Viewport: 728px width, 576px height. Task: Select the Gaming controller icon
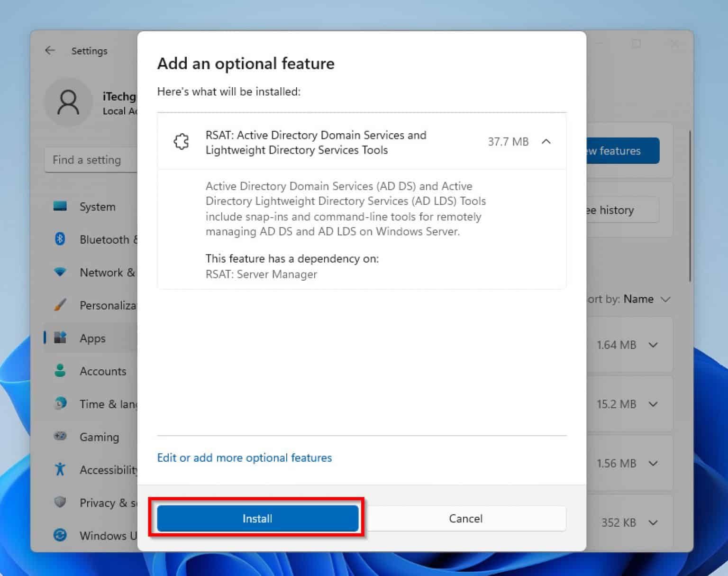coord(60,436)
